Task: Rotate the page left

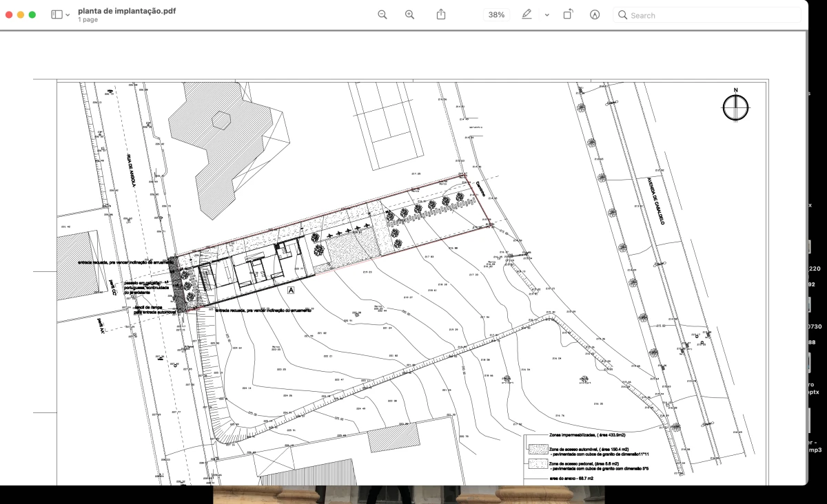Action: point(567,14)
